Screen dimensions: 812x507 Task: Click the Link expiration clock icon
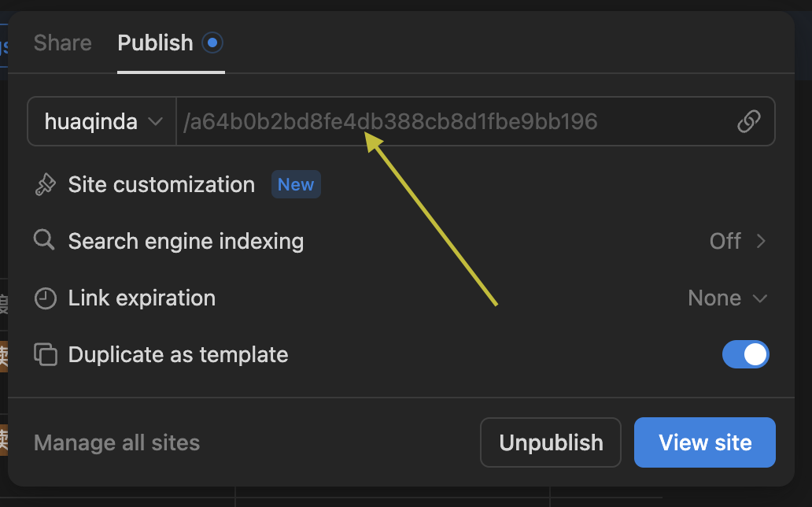click(46, 298)
